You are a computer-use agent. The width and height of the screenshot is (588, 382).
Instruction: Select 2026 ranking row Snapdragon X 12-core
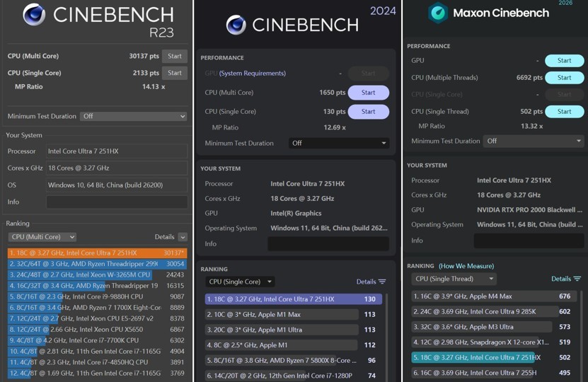(x=494, y=342)
